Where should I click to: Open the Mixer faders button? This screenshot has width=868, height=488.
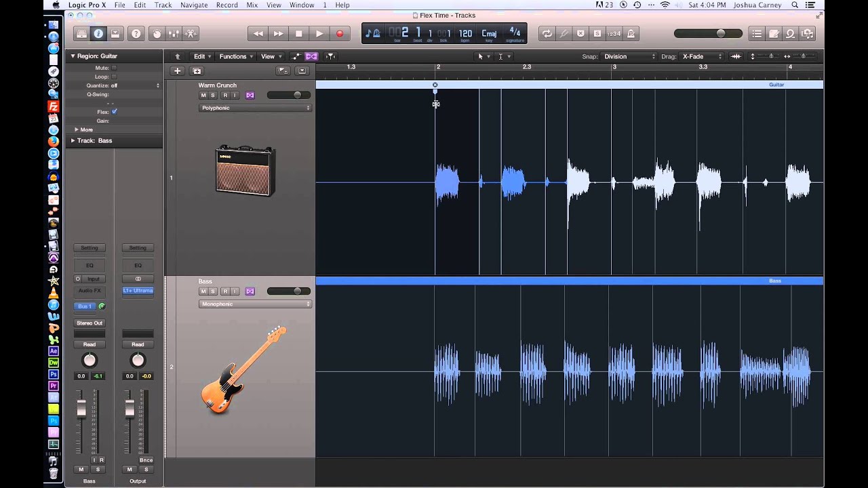(x=174, y=33)
